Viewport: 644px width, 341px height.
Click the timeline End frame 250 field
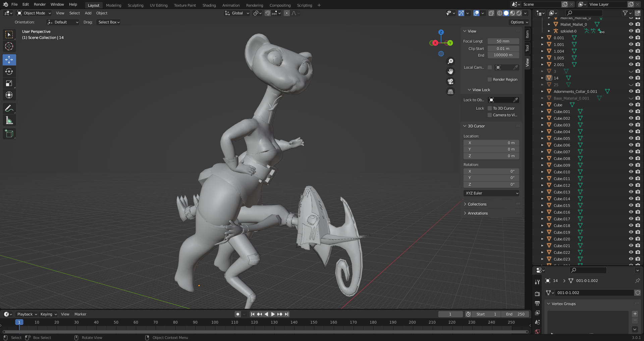[515, 314]
